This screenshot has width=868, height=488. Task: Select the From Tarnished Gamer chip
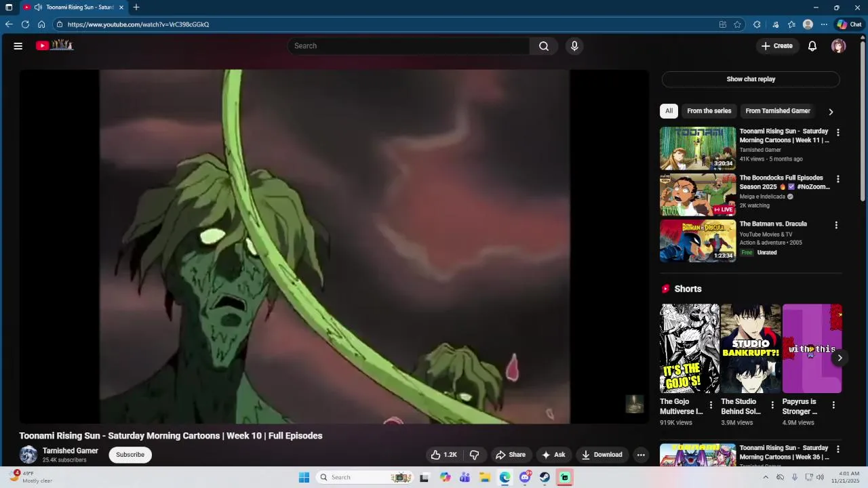pyautogui.click(x=778, y=111)
